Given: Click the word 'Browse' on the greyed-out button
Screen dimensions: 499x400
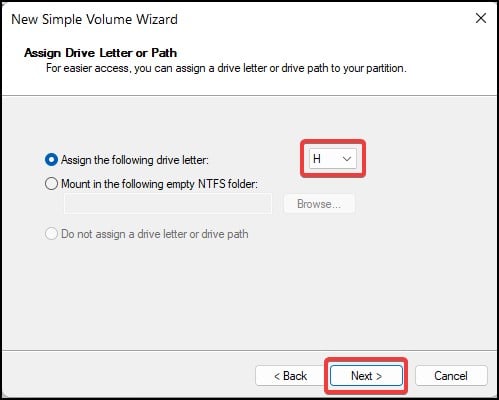Looking at the screenshot, I should 314,204.
